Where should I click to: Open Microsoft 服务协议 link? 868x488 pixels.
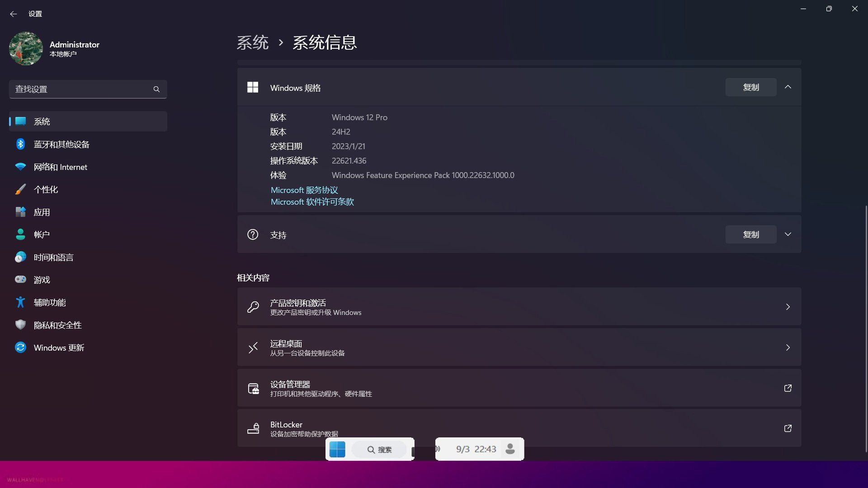(304, 190)
